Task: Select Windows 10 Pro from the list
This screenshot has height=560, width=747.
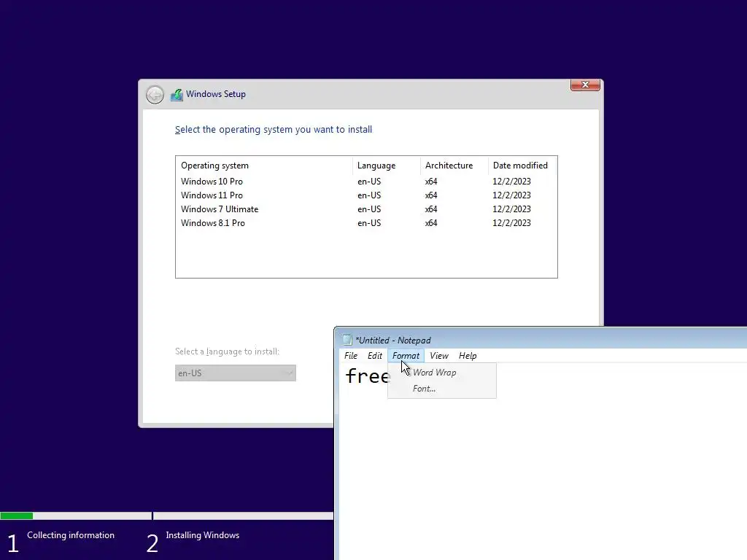Action: (366, 182)
